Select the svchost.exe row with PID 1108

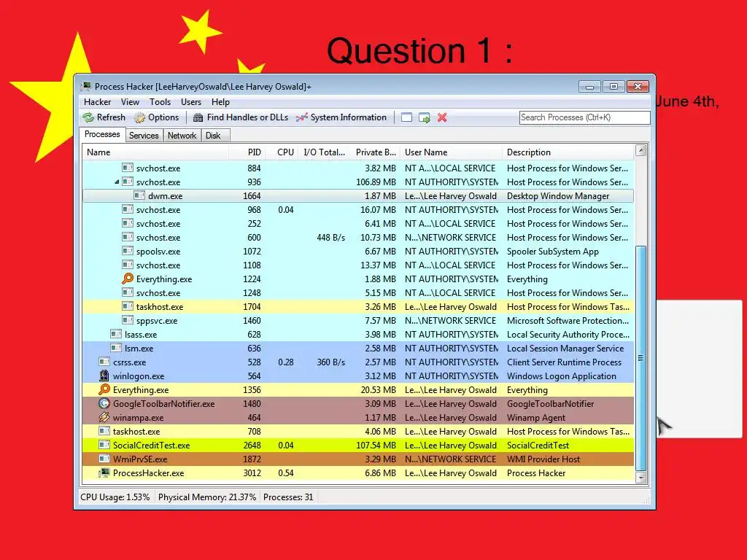(358, 265)
